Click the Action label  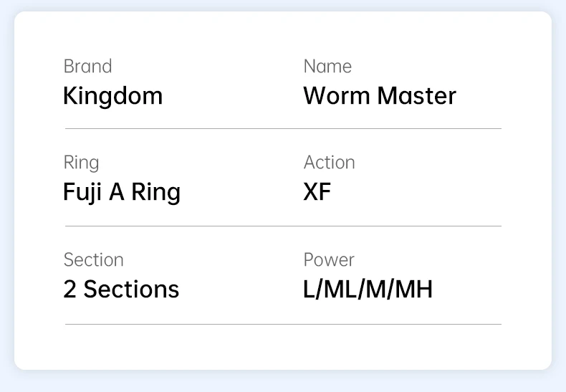coord(329,163)
